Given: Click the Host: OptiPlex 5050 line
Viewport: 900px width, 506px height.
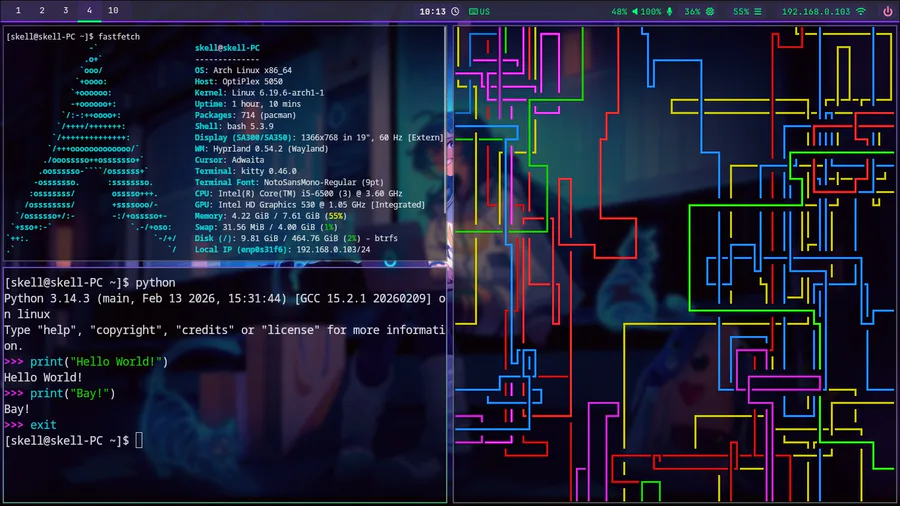Looking at the screenshot, I should click(239, 81).
